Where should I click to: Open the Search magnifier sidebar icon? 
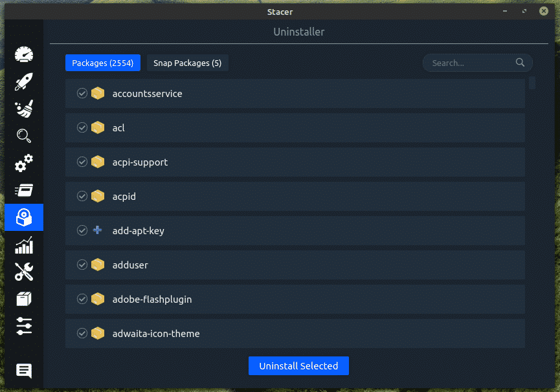coord(24,136)
